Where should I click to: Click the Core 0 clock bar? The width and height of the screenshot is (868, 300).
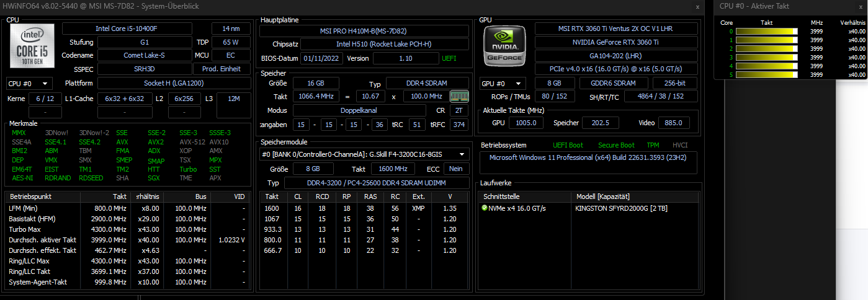(767, 31)
